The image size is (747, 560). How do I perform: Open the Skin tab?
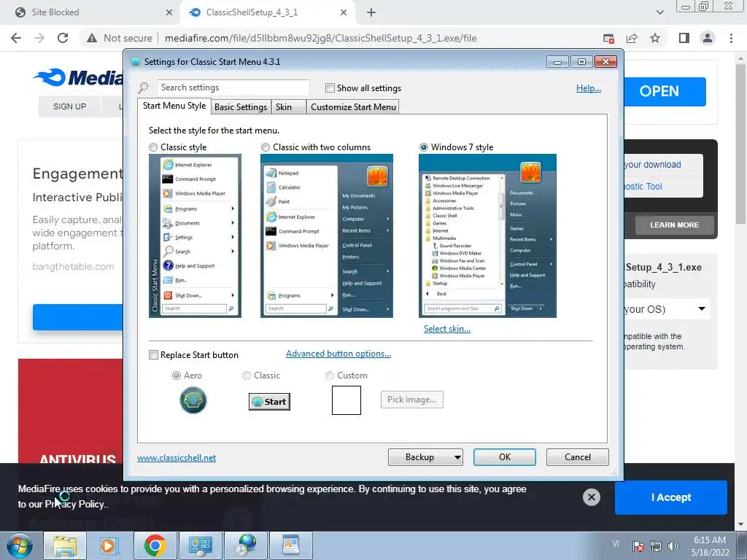click(x=288, y=106)
